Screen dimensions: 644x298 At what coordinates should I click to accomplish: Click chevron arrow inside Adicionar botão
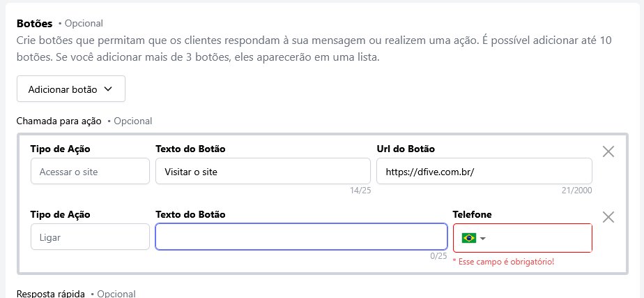[x=108, y=89]
